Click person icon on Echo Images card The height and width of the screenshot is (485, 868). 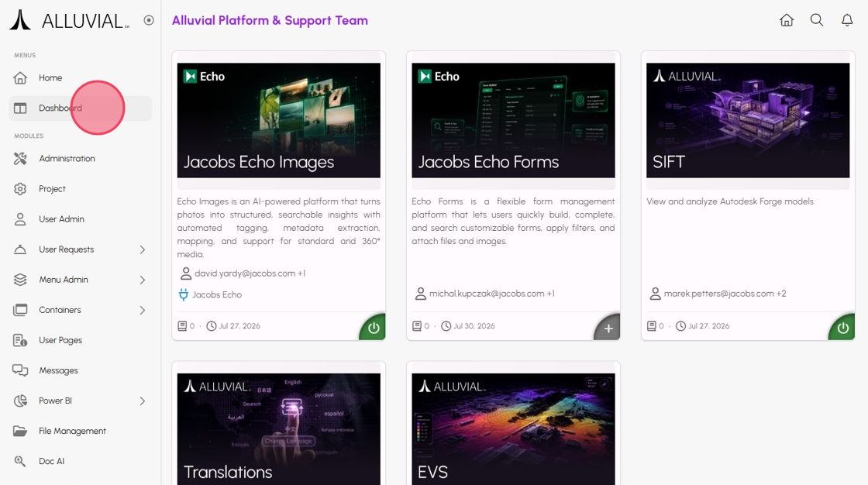[x=185, y=273]
